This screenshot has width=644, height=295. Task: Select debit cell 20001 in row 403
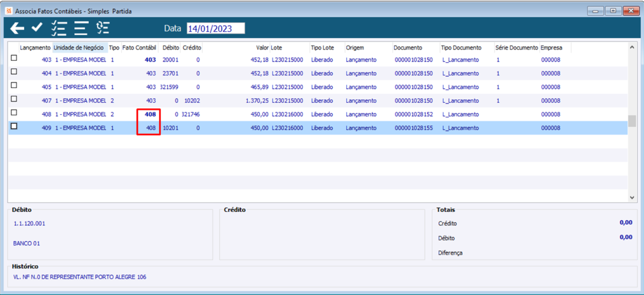pos(171,60)
